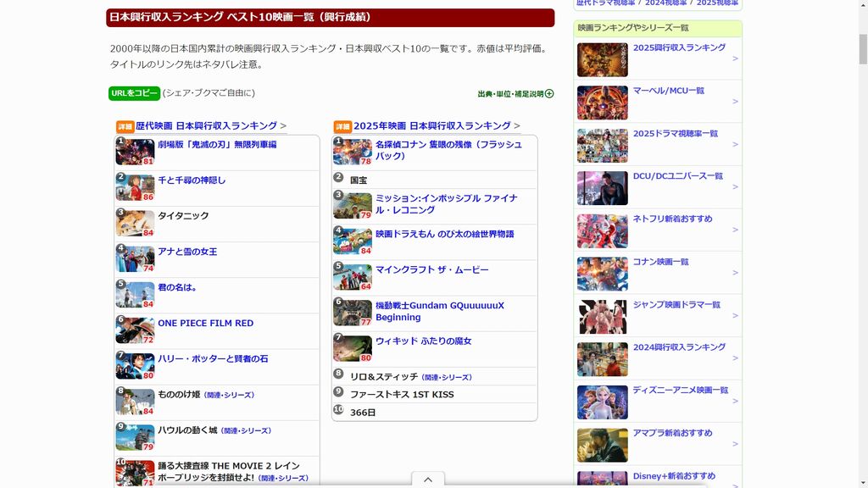Click the コナン映画一覧 sidebar thumbnail image
Image resolution: width=868 pixels, height=488 pixels.
point(602,274)
